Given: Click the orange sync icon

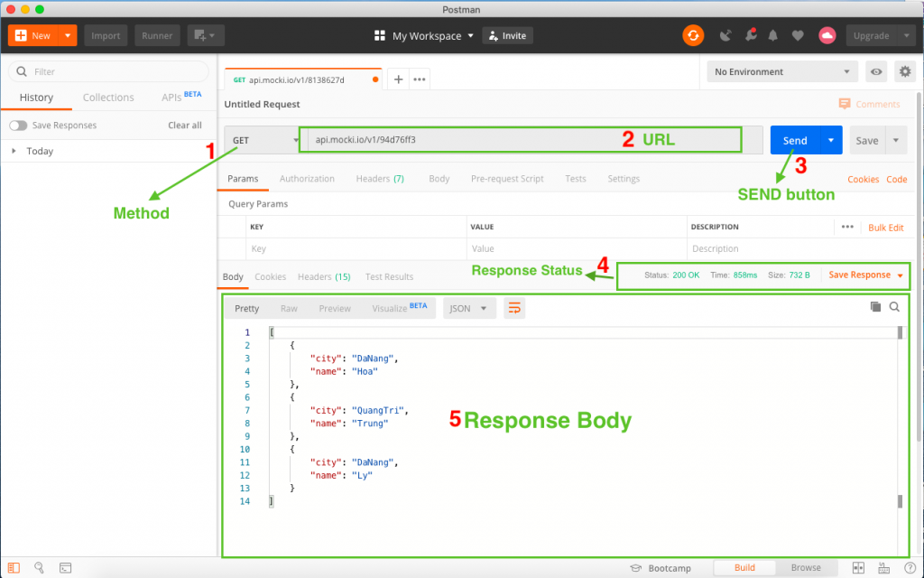Looking at the screenshot, I should point(693,35).
